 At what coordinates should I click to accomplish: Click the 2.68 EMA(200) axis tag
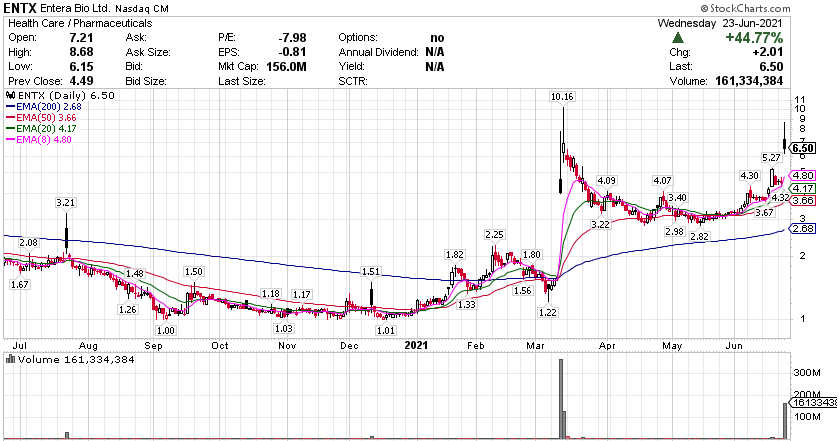click(x=803, y=229)
